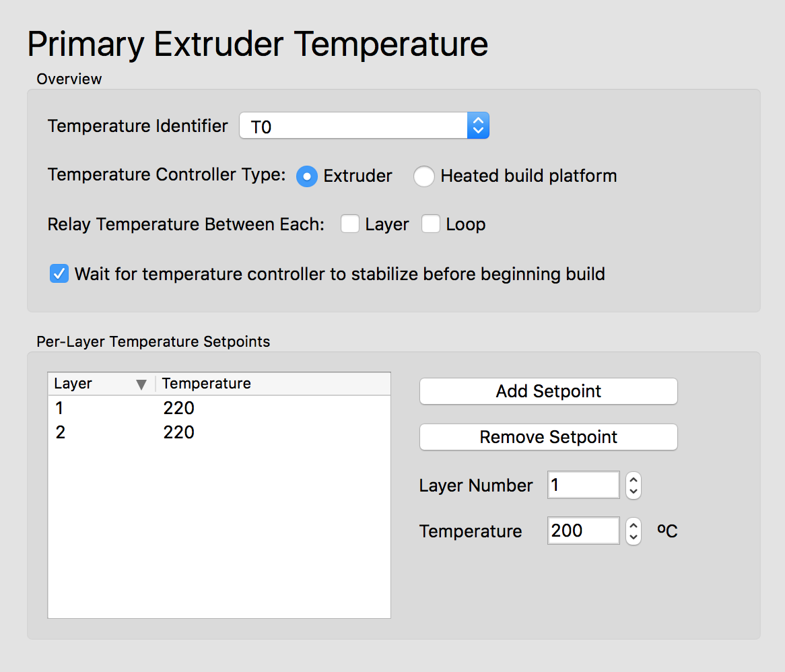Click the Temperature stepper arrows

click(633, 531)
